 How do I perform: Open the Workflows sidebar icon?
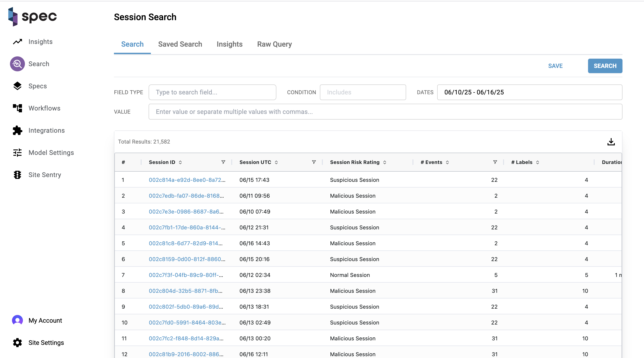(17, 108)
